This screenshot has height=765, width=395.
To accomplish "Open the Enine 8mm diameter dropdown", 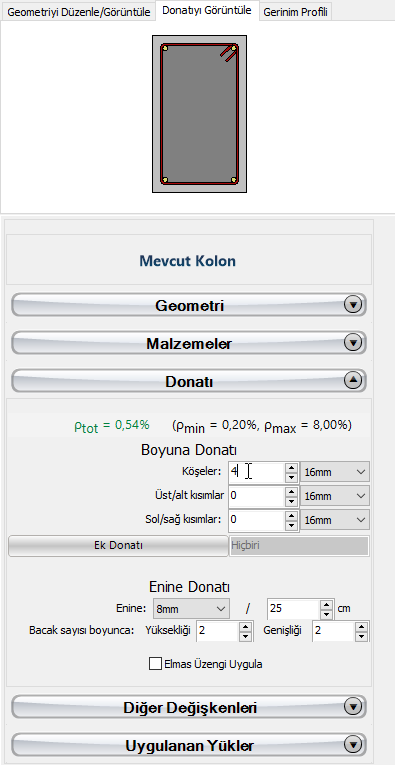I will (191, 609).
